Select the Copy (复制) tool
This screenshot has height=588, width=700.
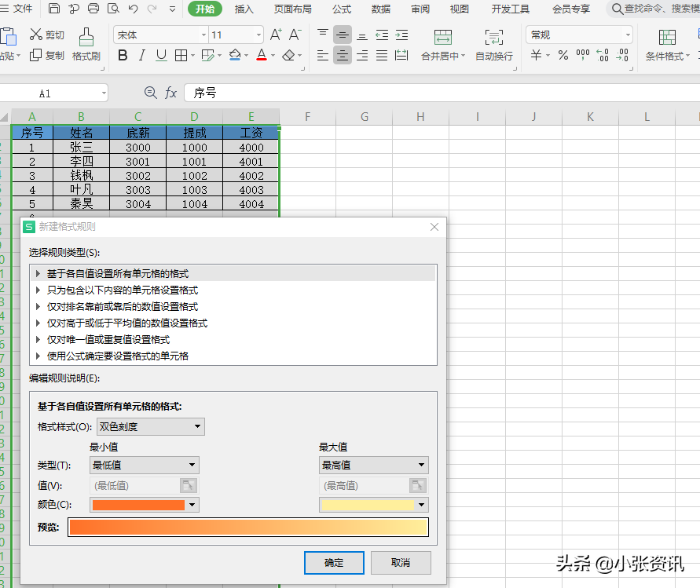click(47, 55)
